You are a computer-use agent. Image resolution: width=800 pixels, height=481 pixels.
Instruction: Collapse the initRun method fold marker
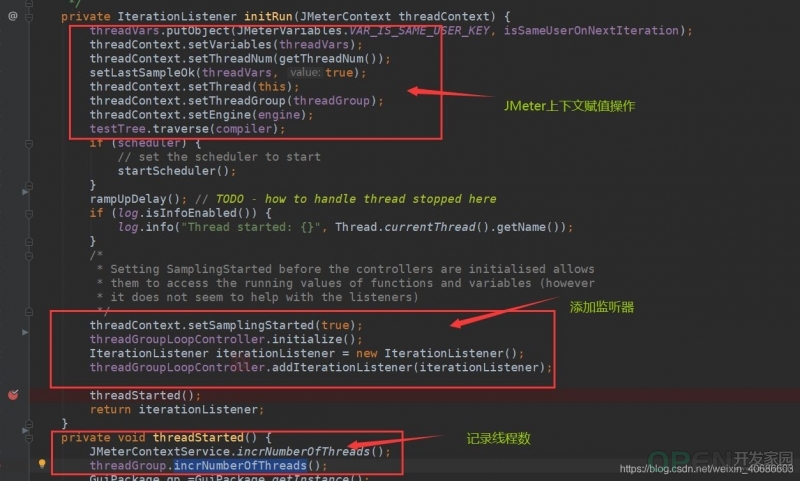point(29,17)
